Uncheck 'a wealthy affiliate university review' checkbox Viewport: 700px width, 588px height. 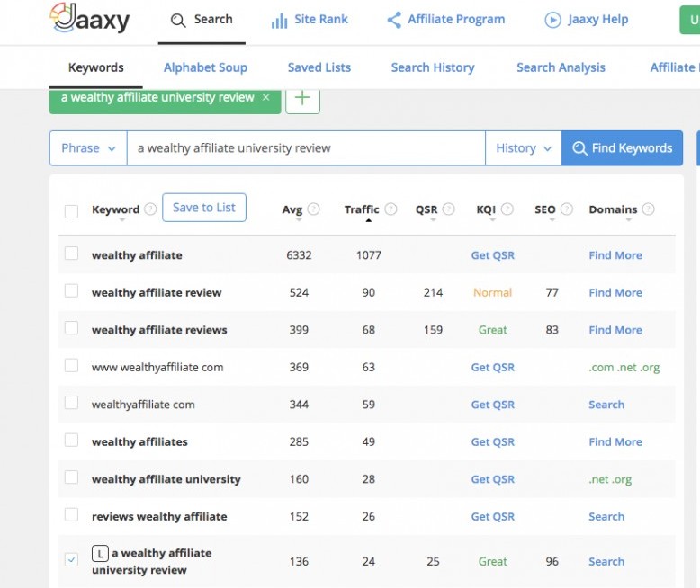(x=71, y=559)
